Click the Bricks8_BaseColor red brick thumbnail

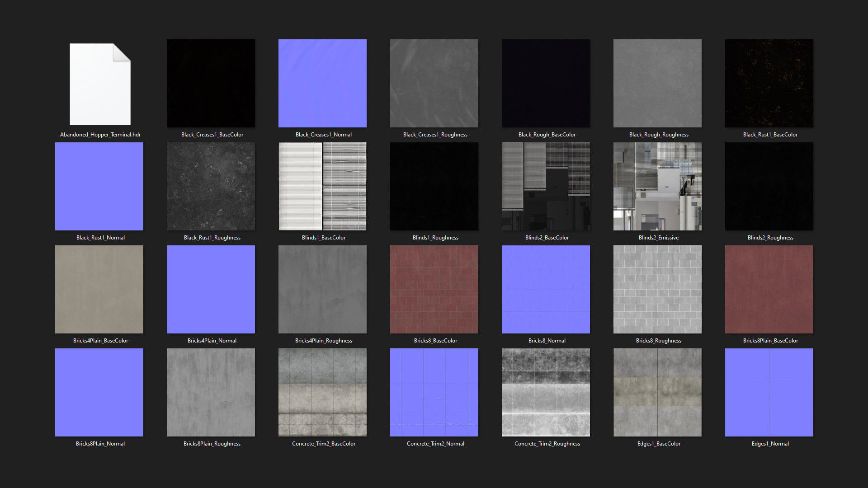(x=434, y=289)
